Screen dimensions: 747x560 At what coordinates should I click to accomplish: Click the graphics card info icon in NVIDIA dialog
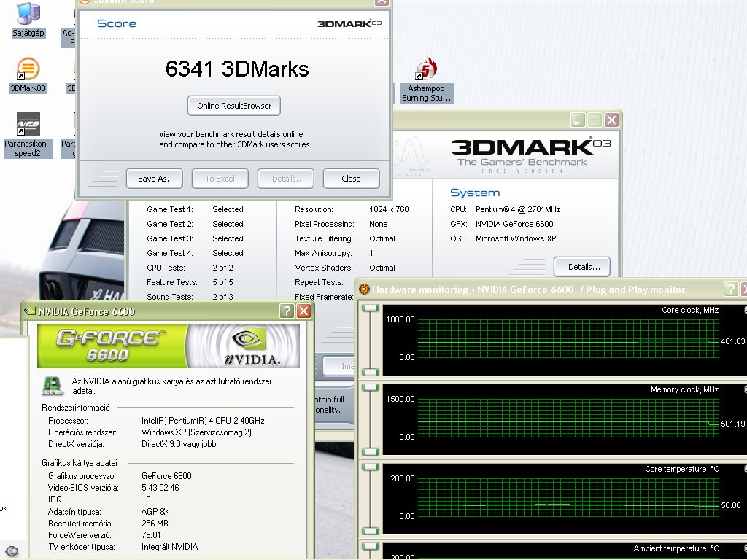coord(53,386)
